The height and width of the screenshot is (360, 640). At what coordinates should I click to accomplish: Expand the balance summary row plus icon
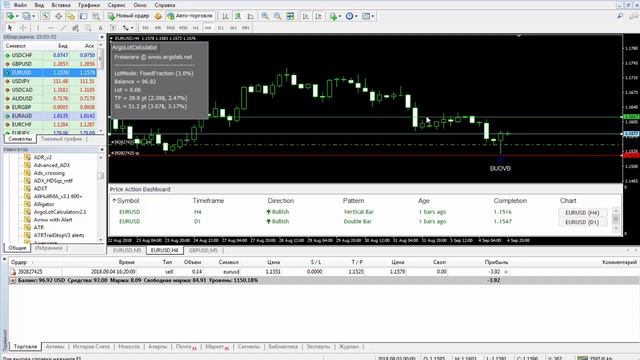pyautogui.click(x=12, y=280)
